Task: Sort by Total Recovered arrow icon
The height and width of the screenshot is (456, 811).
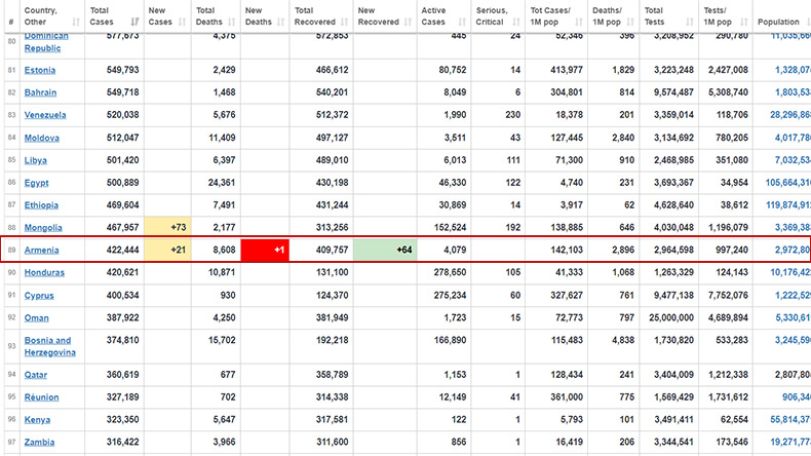Action: coord(344,22)
